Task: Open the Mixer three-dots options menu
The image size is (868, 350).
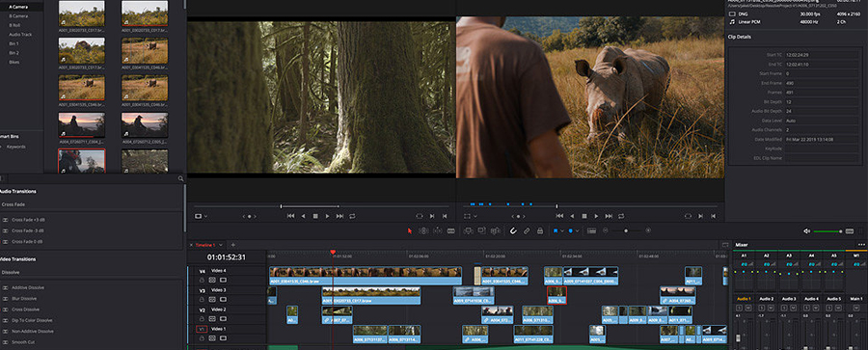Action: tap(861, 244)
